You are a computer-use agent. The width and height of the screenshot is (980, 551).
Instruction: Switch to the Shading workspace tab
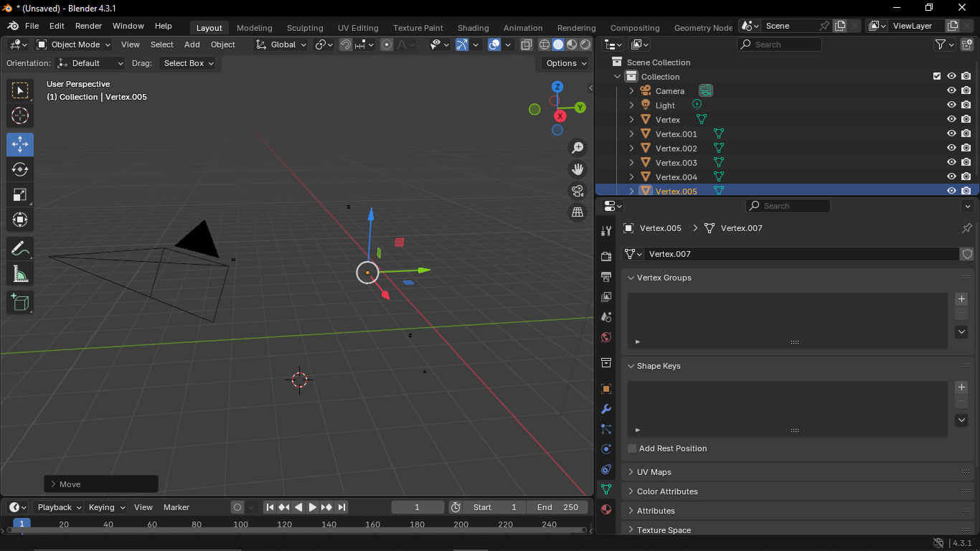[473, 28]
